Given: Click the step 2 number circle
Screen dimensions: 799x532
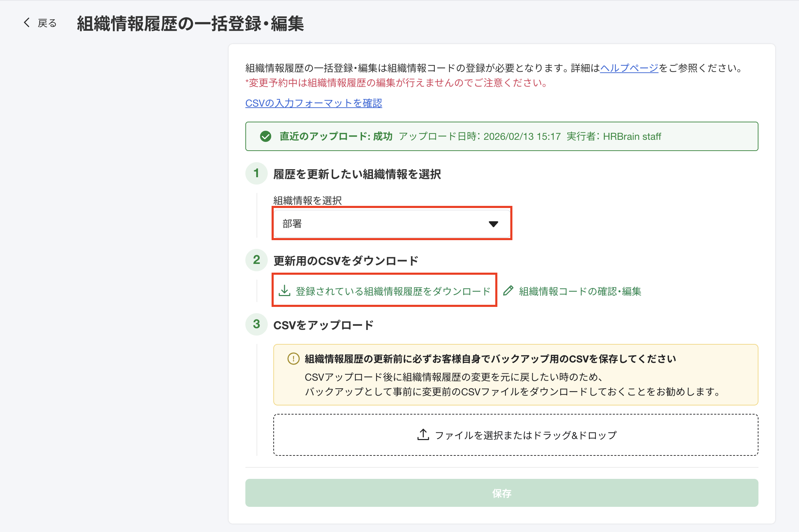Looking at the screenshot, I should coord(257,260).
